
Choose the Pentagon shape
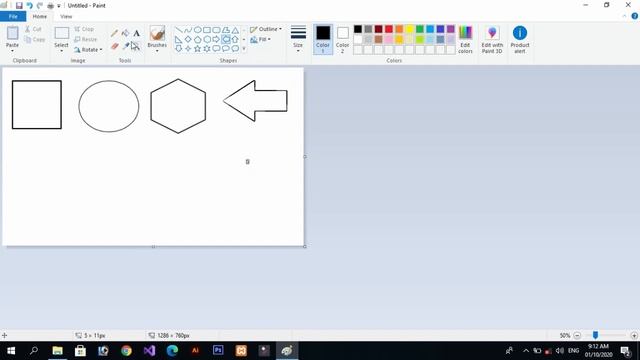pos(198,39)
